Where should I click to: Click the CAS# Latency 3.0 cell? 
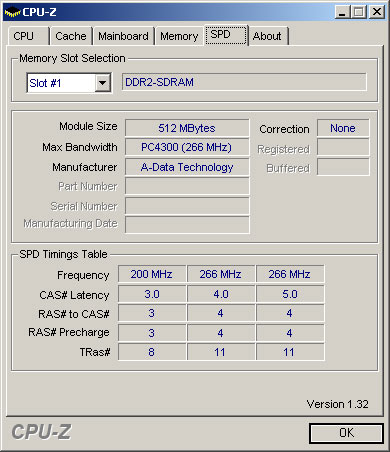tap(152, 294)
